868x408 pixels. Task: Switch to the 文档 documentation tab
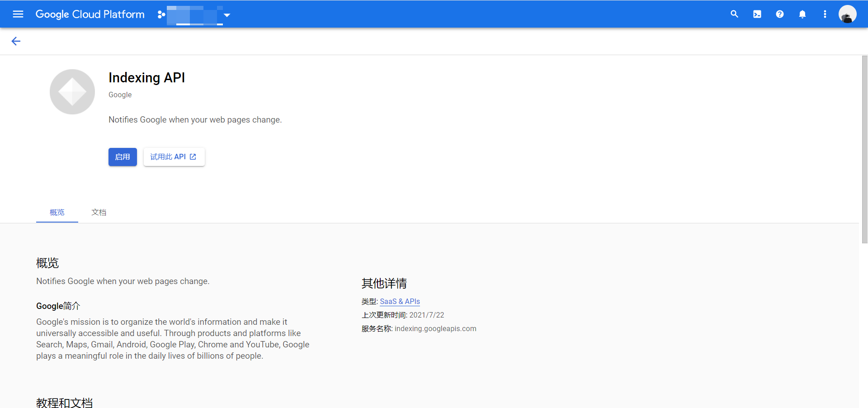(x=99, y=212)
